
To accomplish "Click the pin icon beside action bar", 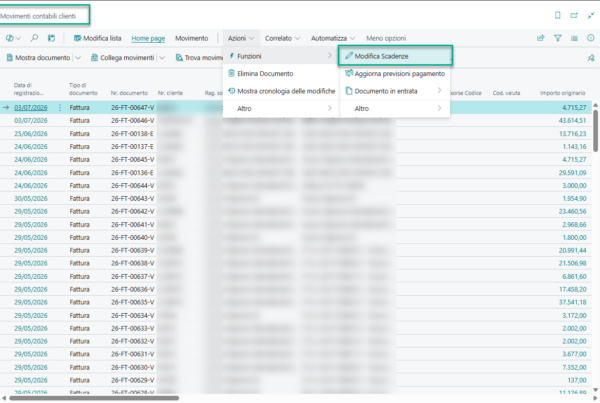I will pos(591,58).
